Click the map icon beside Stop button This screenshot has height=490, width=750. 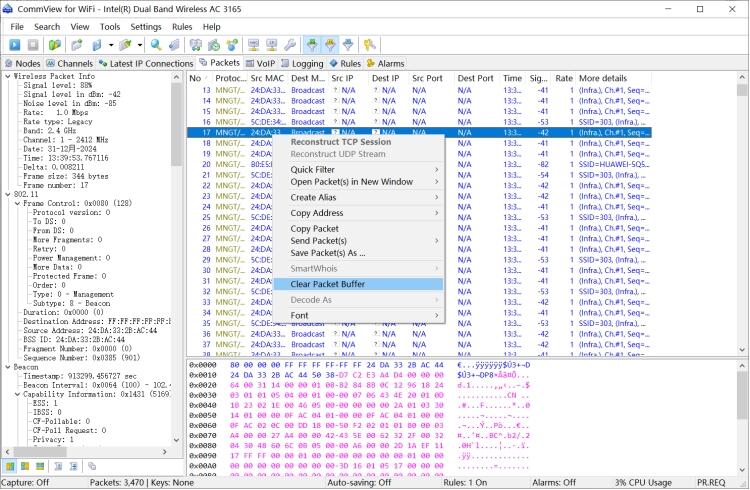point(53,45)
